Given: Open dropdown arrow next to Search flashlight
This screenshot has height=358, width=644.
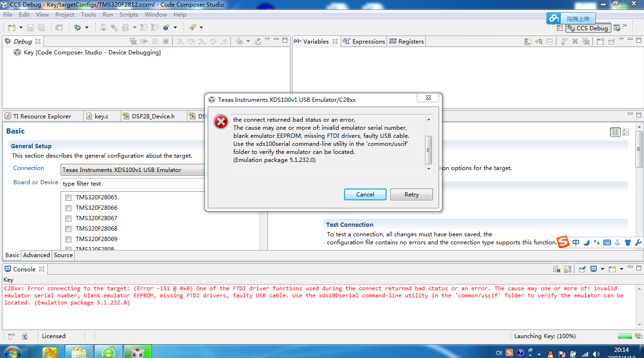Looking at the screenshot, I should (201, 27).
